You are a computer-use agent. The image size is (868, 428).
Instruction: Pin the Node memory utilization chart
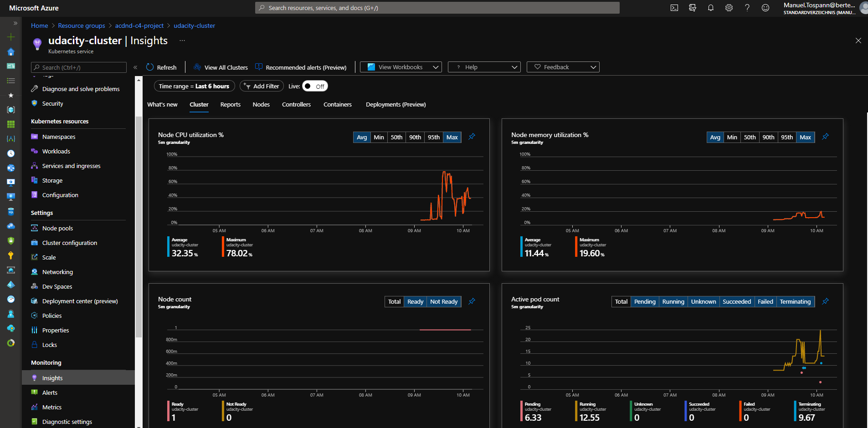pos(825,137)
